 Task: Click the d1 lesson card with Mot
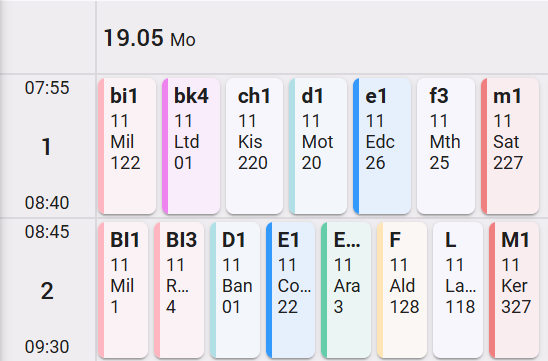[x=318, y=146]
